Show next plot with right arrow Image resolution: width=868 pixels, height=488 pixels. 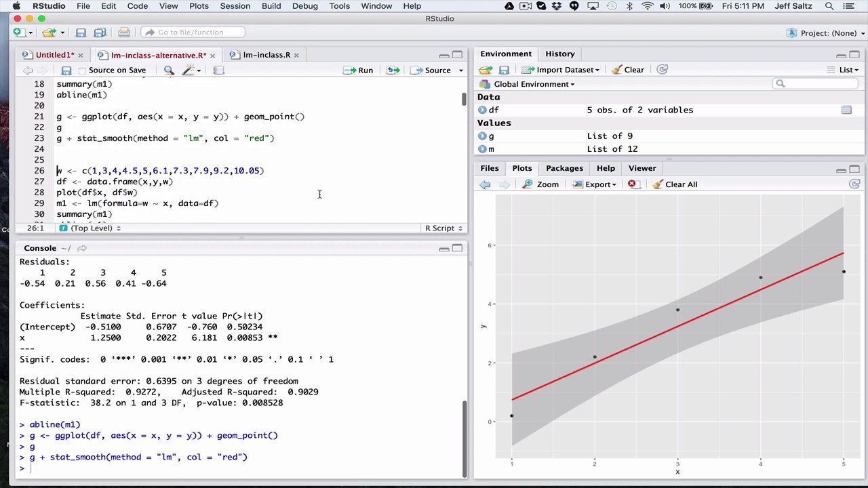504,184
